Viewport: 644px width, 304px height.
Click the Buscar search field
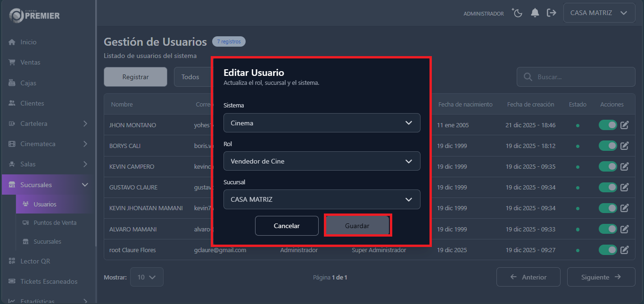tap(575, 76)
